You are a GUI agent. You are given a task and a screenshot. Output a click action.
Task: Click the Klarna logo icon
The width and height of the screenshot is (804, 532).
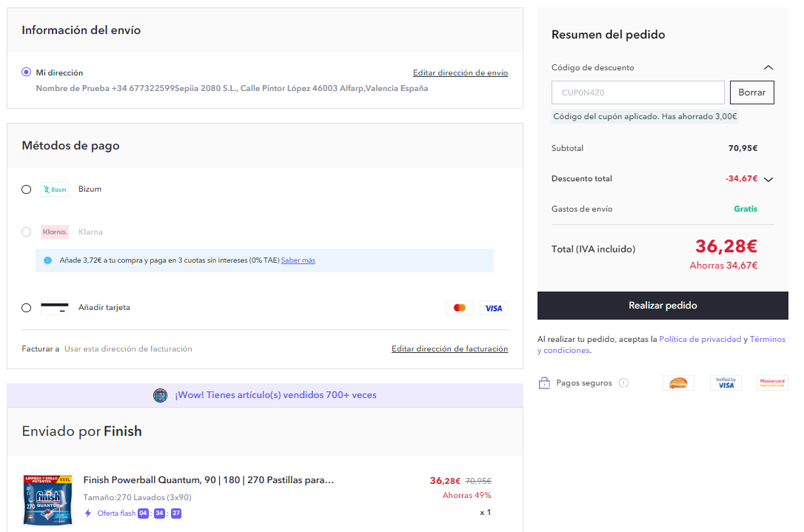pyautogui.click(x=55, y=232)
